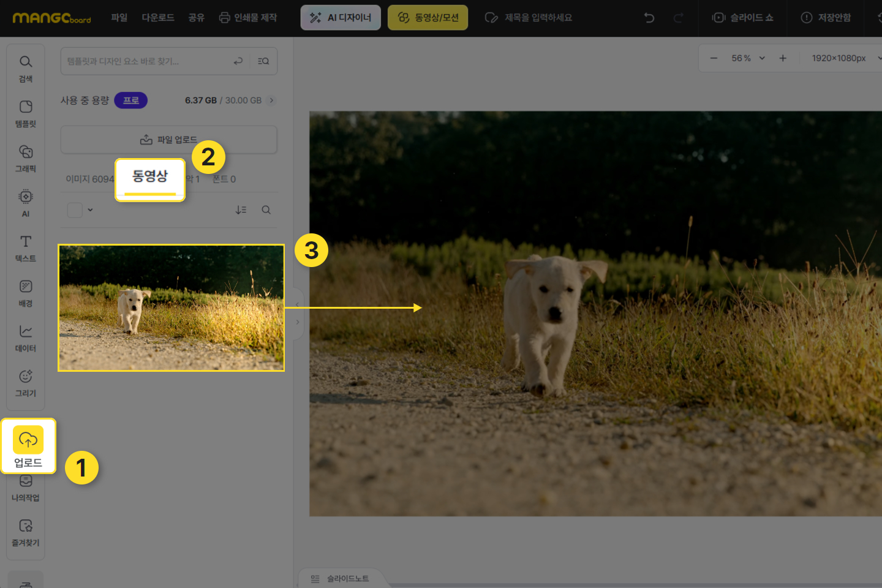Open the 파일 menu
This screenshot has width=882, height=588.
coord(119,18)
